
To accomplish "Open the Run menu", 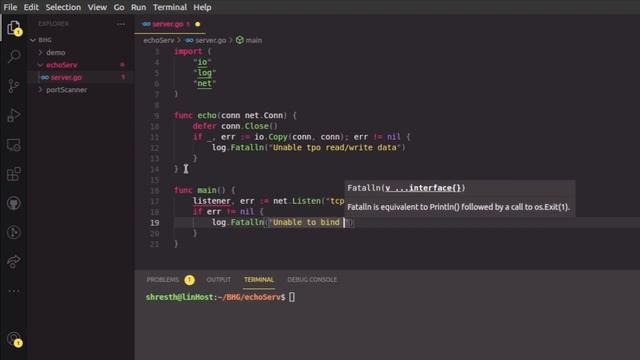I will point(138,7).
